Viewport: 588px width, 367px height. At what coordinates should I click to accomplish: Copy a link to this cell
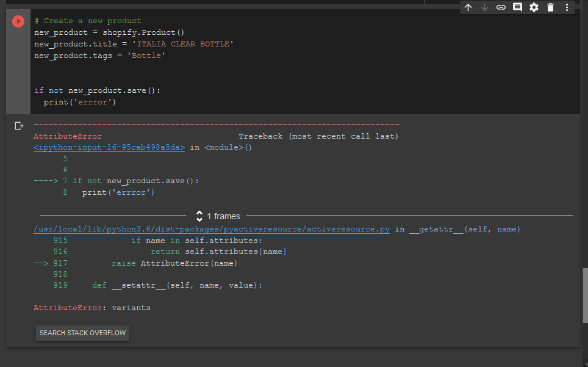(x=501, y=7)
